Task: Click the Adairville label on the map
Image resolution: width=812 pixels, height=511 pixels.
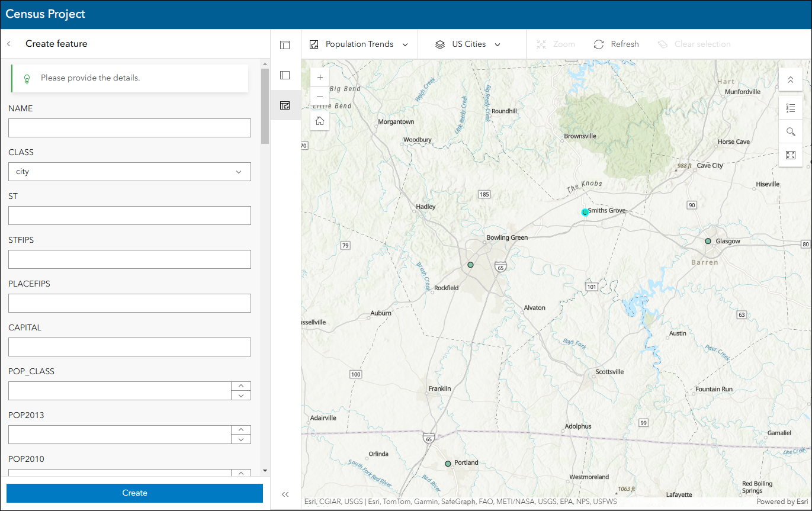Action: pyautogui.click(x=323, y=417)
